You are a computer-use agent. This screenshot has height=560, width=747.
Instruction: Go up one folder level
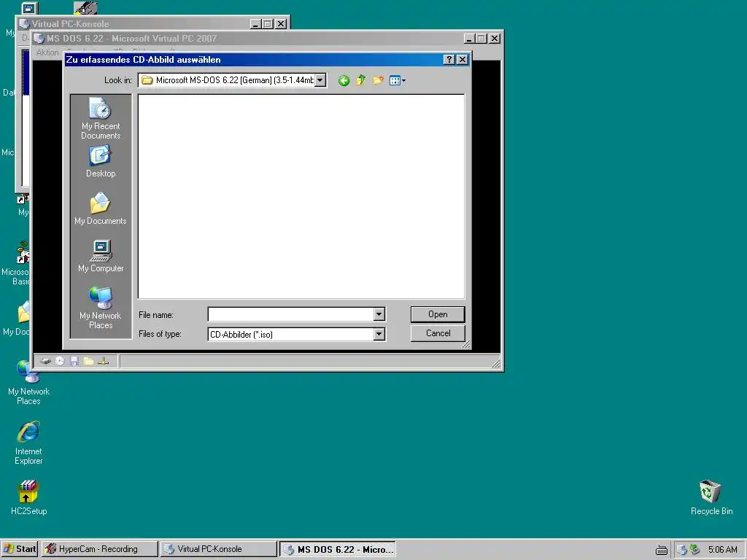tap(360, 80)
